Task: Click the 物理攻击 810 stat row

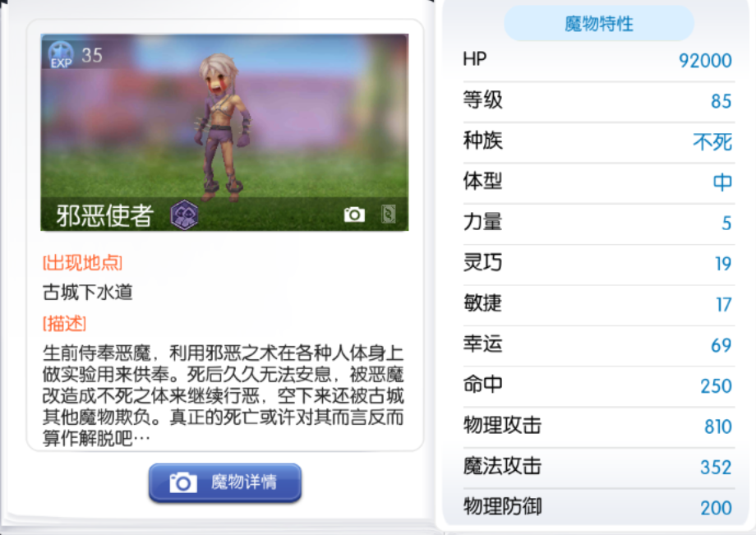Action: [x=597, y=427]
